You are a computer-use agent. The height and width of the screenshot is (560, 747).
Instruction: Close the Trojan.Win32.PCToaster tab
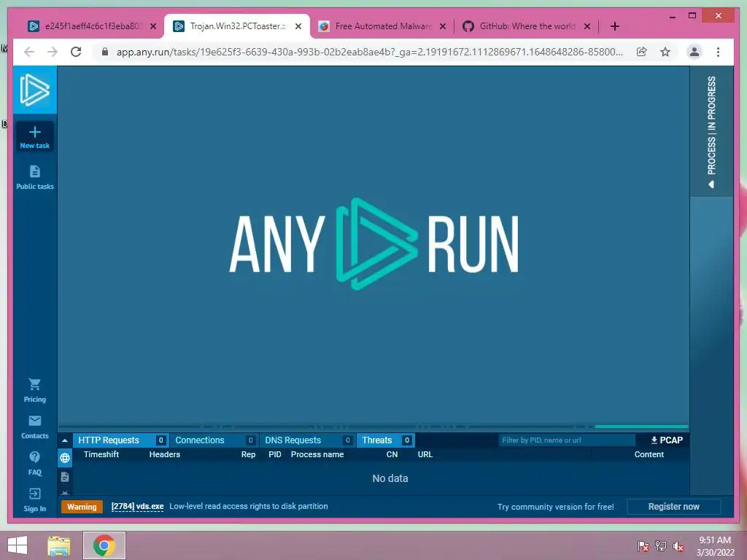298,26
